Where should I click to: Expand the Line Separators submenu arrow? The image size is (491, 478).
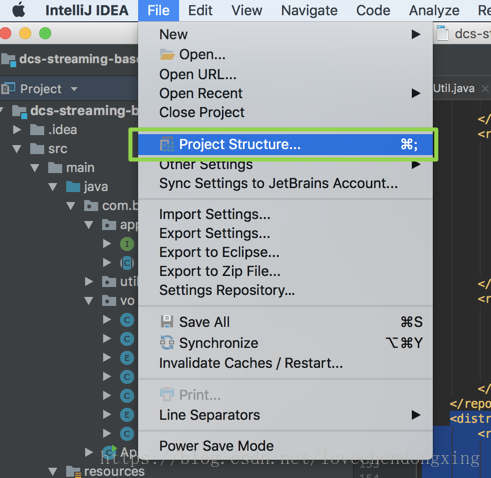[x=415, y=415]
